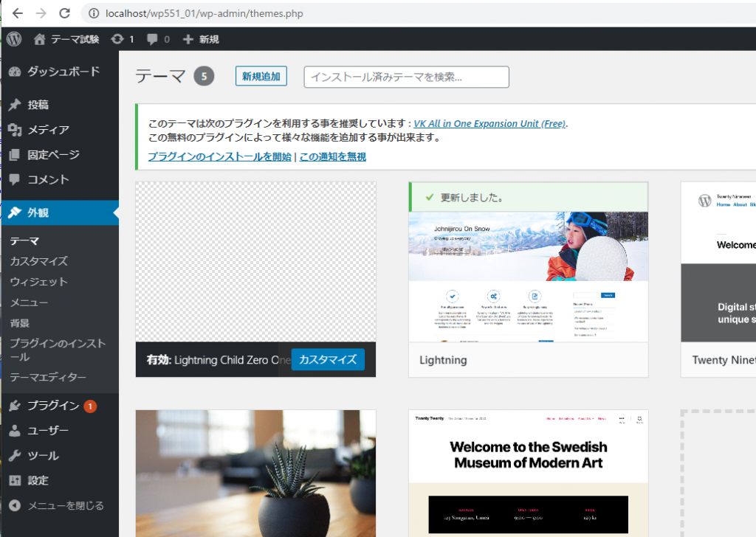Open the comments bubble icon in admin bar

click(x=152, y=39)
